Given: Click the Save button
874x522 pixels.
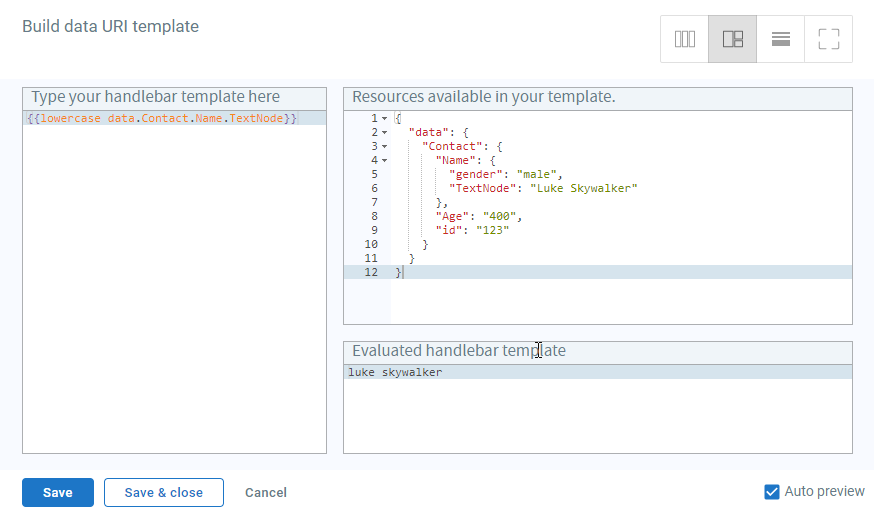Looking at the screenshot, I should tap(58, 492).
